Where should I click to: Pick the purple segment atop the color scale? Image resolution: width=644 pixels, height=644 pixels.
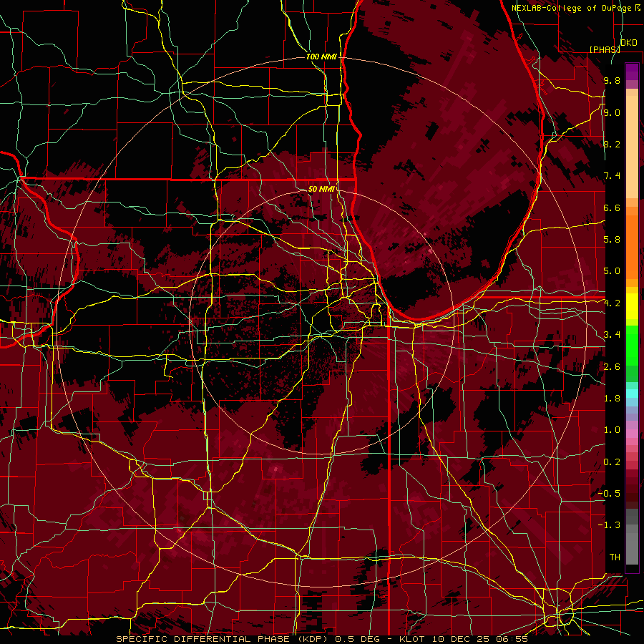pyautogui.click(x=632, y=72)
